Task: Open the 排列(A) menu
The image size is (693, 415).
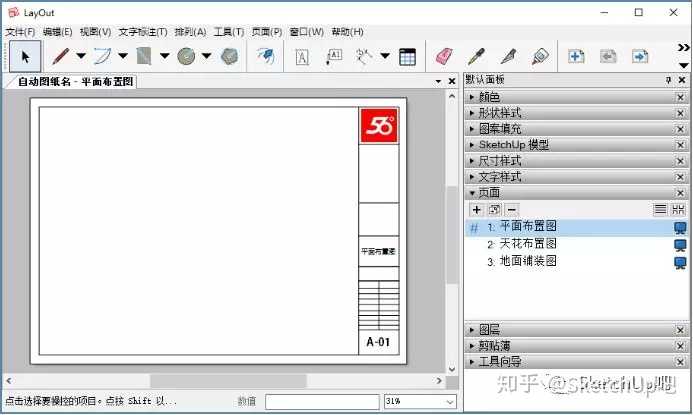Action: coord(190,32)
